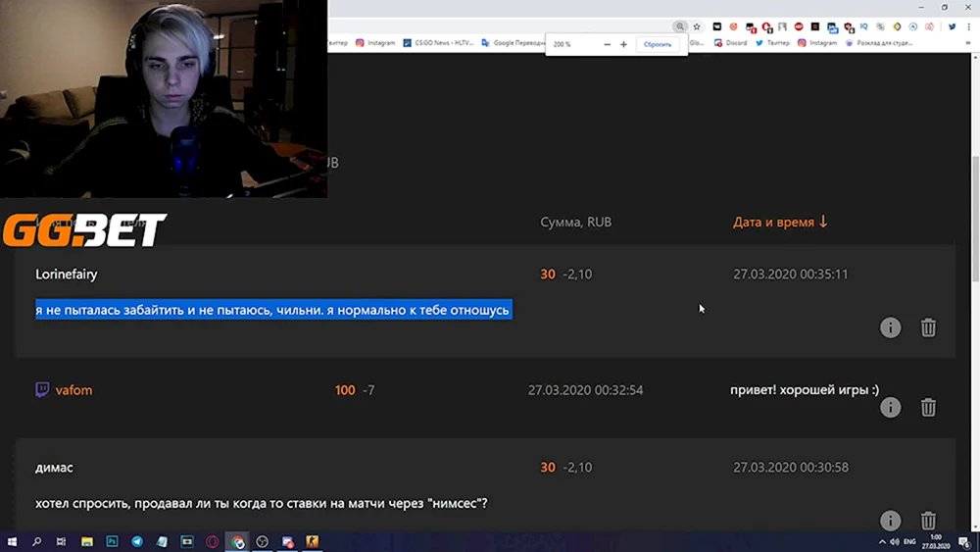The width and height of the screenshot is (980, 552).
Task: Open Windows search from the taskbar
Action: (x=36, y=542)
